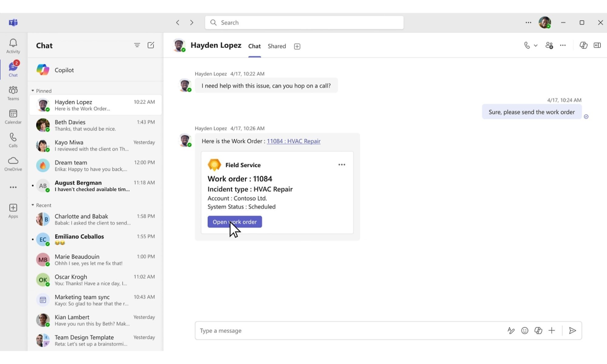The image size is (607, 364).
Task: Open the Activity bell icon
Action: [13, 46]
